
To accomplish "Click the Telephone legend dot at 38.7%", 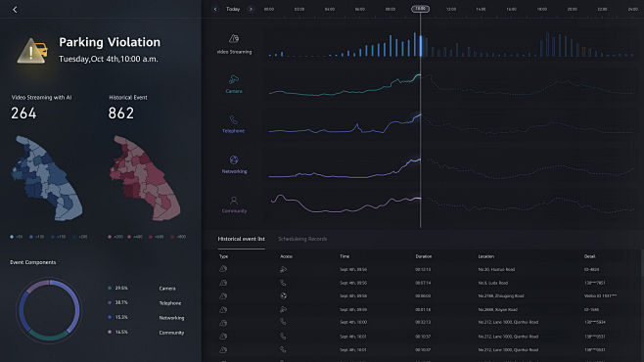I will (110, 302).
